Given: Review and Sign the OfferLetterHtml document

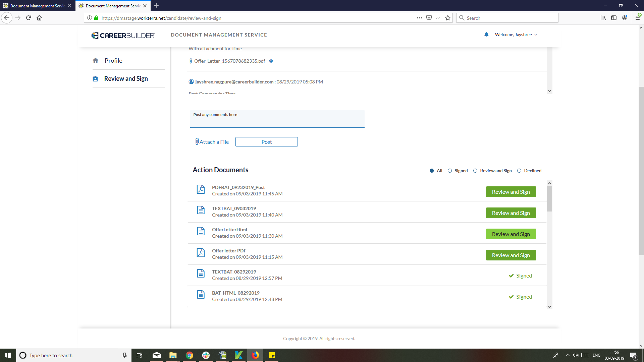Looking at the screenshot, I should pos(511,234).
